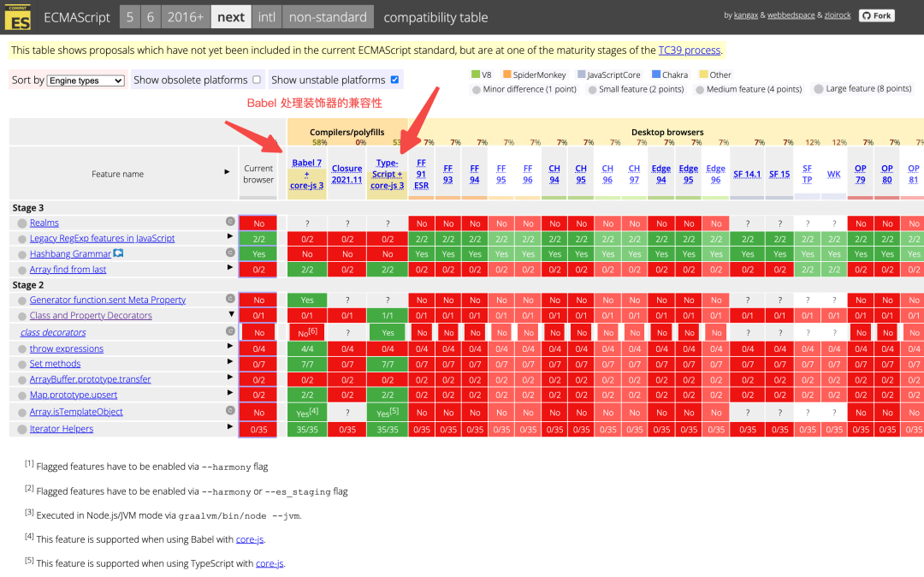Expand the Feature name column arrow
The height and width of the screenshot is (577, 924).
click(x=227, y=171)
